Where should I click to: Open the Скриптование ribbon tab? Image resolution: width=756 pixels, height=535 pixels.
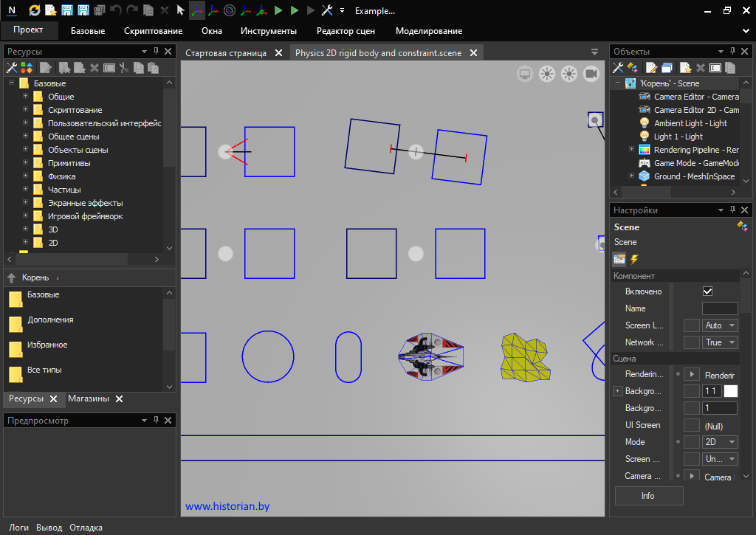click(153, 31)
